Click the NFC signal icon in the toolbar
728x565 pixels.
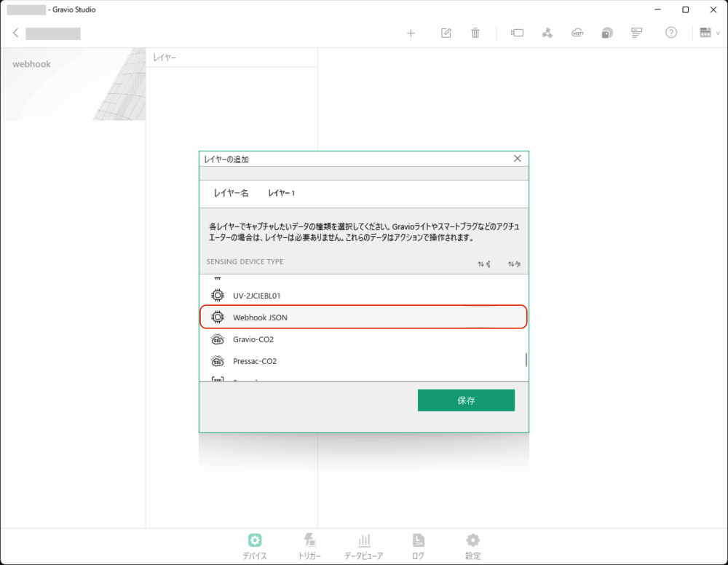click(x=606, y=33)
